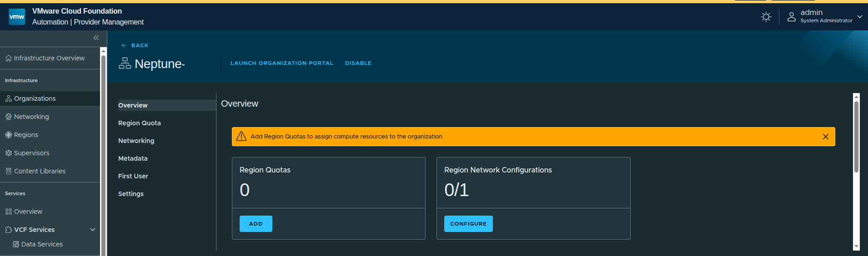The image size is (868, 256).
Task: Open the Services Overview sidebar item
Action: (x=28, y=212)
